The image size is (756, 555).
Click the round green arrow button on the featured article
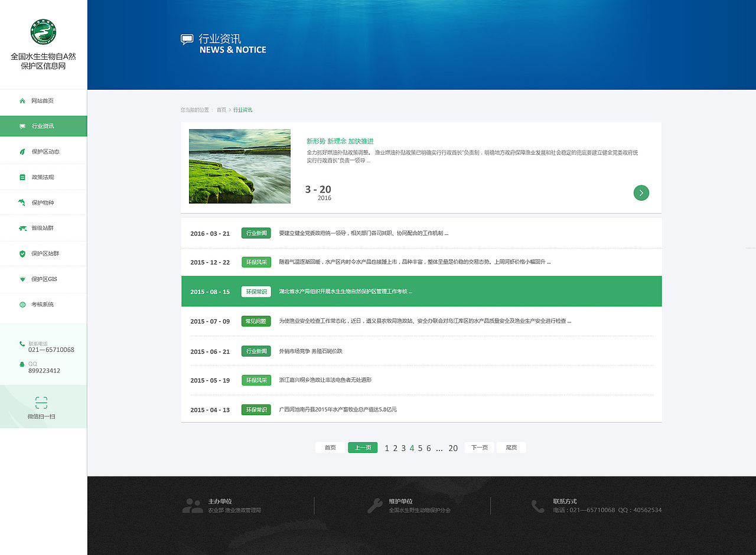[x=641, y=192]
